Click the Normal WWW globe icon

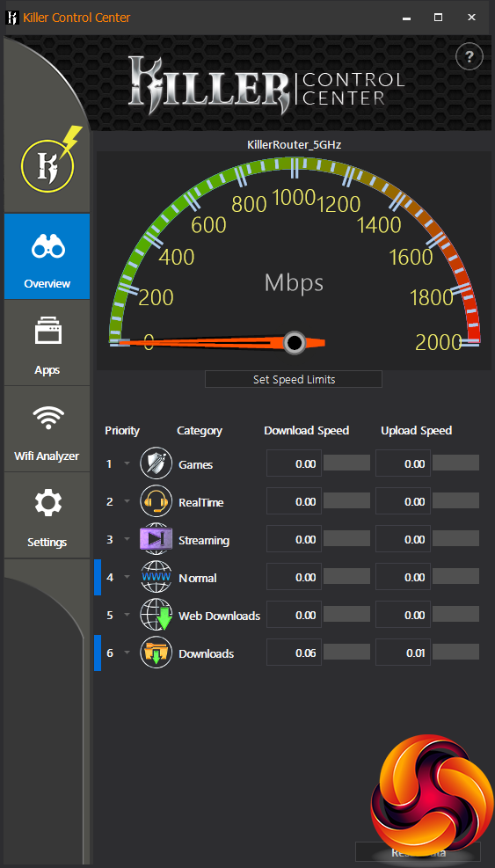[157, 578]
